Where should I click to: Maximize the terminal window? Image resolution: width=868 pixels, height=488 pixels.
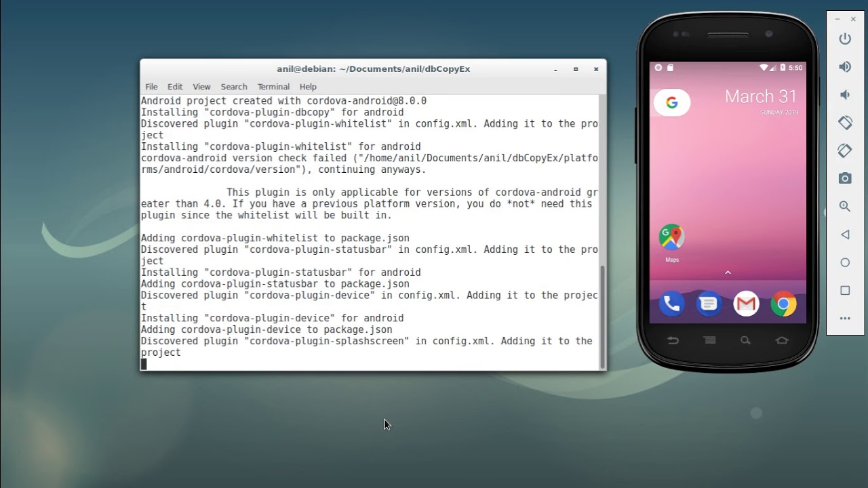pos(576,69)
